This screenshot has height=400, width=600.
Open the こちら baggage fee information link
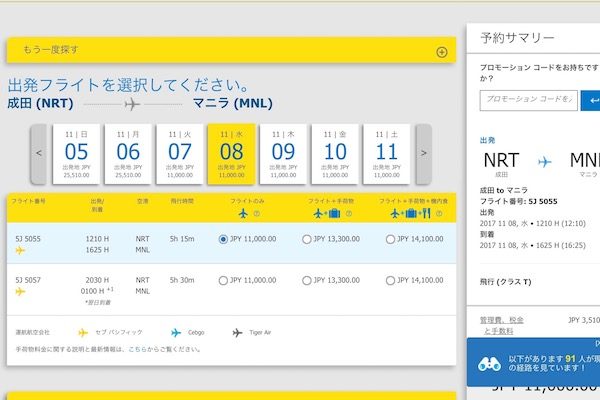tap(137, 349)
